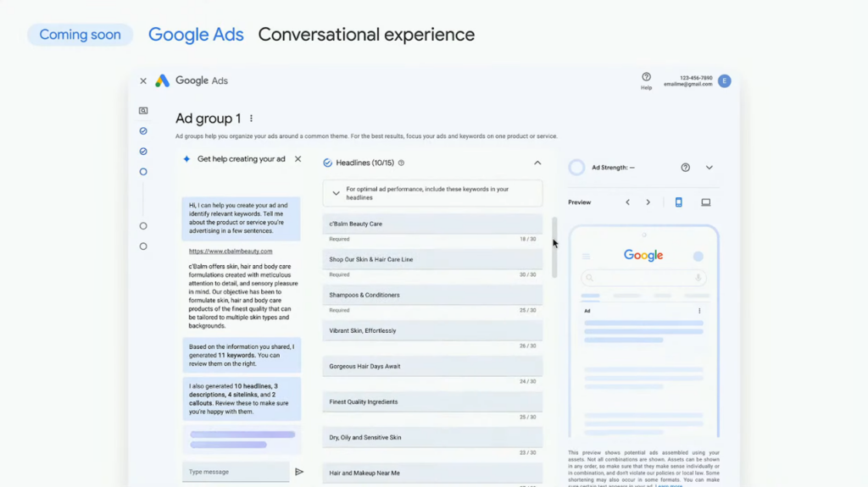Click the headlines list scrollbar

(554, 247)
